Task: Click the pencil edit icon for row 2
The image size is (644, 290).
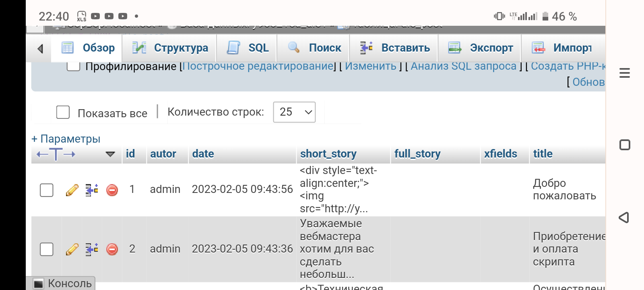Action: (x=72, y=249)
